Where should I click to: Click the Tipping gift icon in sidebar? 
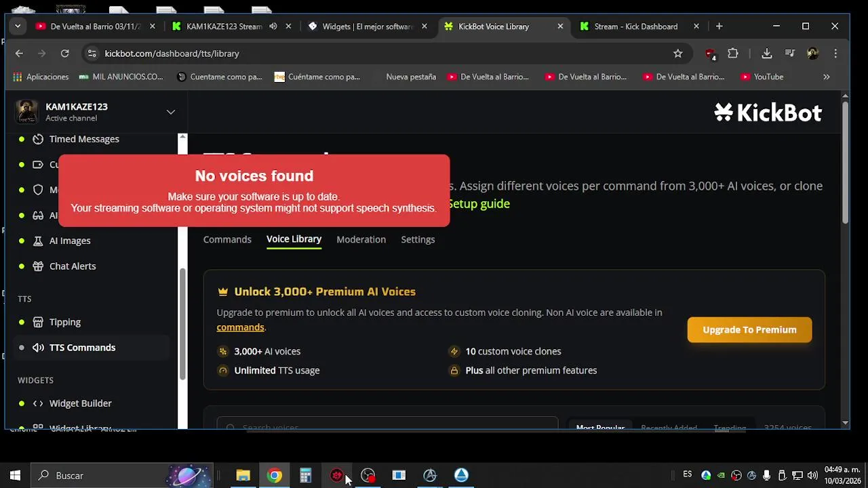(38, 322)
